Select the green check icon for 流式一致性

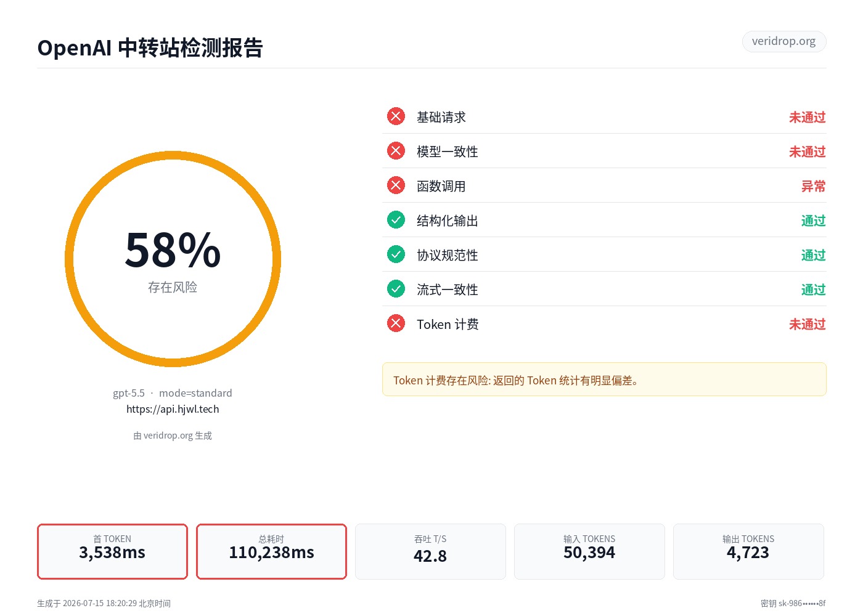[x=396, y=289]
